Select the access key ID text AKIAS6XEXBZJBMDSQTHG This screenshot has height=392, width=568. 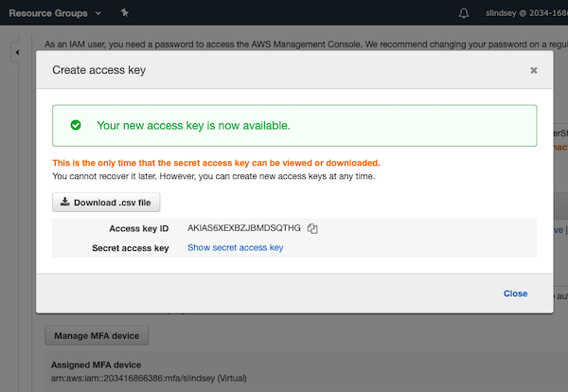(244, 228)
